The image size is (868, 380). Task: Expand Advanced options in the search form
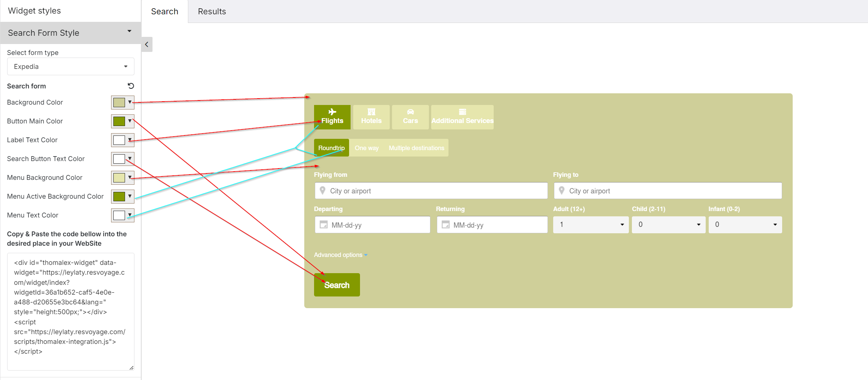pos(340,255)
